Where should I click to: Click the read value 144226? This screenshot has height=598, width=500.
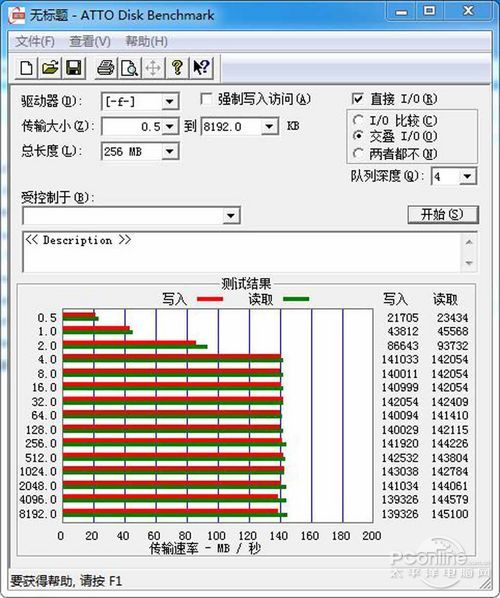coord(450,444)
